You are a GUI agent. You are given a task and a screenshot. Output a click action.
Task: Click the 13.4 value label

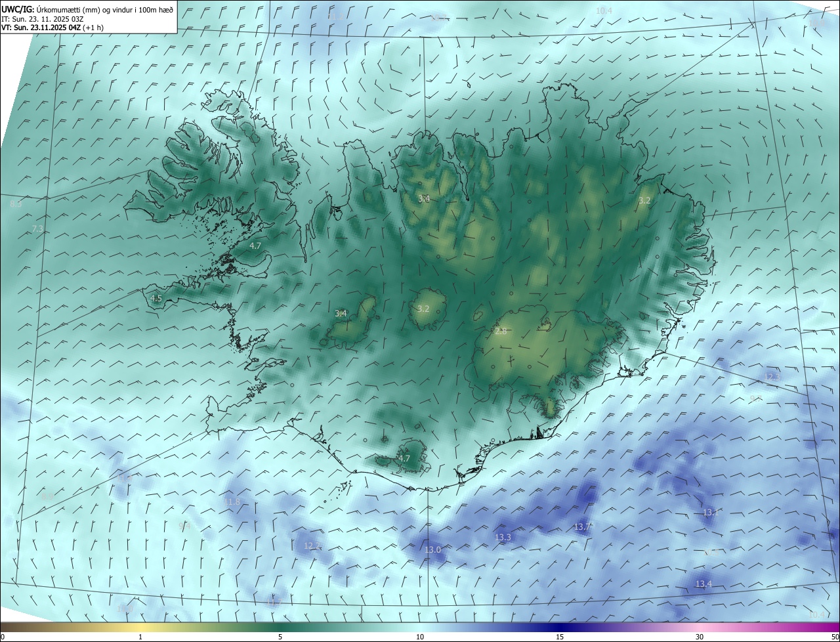pos(703,584)
